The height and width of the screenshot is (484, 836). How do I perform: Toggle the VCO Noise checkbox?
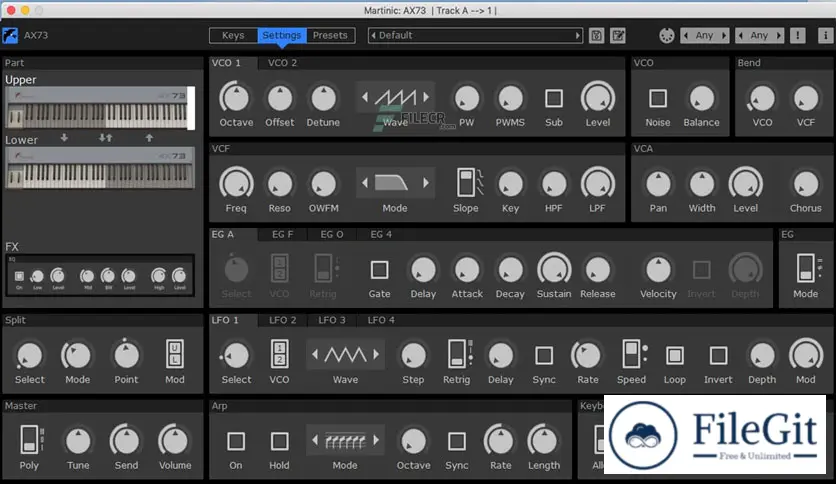(x=657, y=98)
